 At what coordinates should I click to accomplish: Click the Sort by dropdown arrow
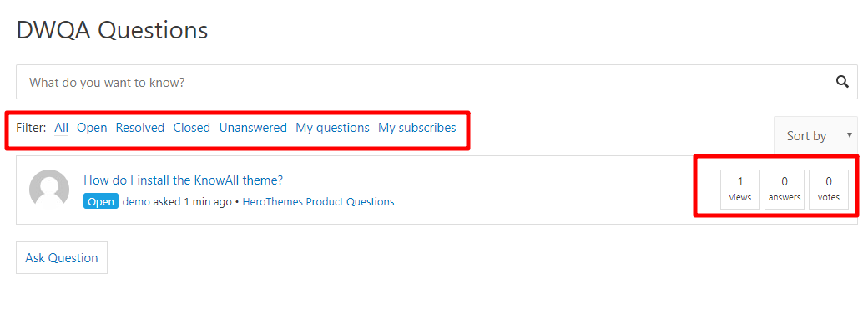pos(849,135)
